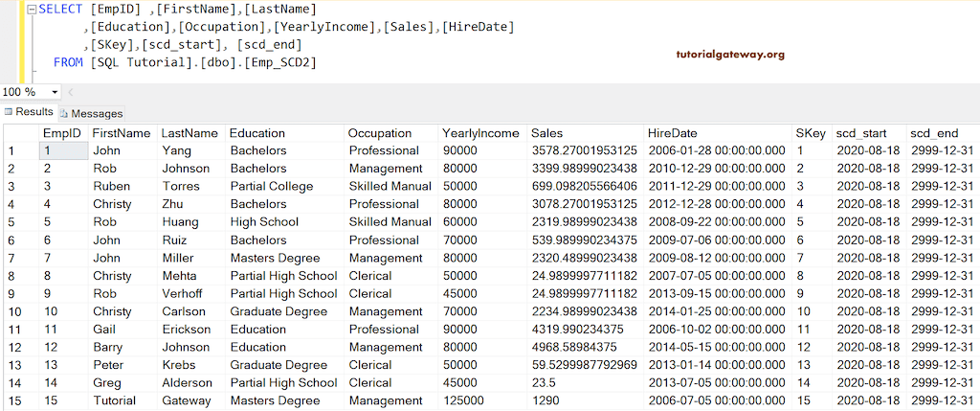This screenshot has width=980, height=411.
Task: Switch to the Results tab
Action: 33,112
